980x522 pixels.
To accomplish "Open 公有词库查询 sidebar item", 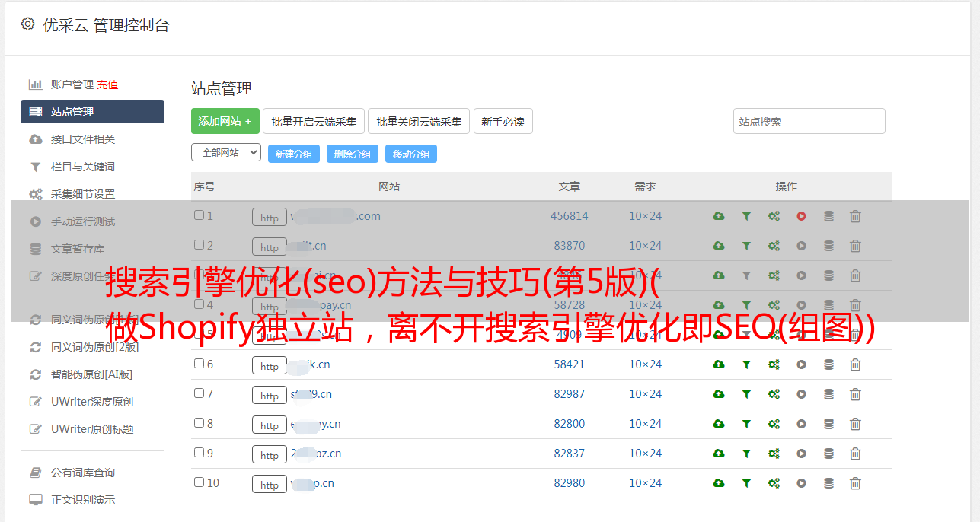I will pyautogui.click(x=83, y=473).
